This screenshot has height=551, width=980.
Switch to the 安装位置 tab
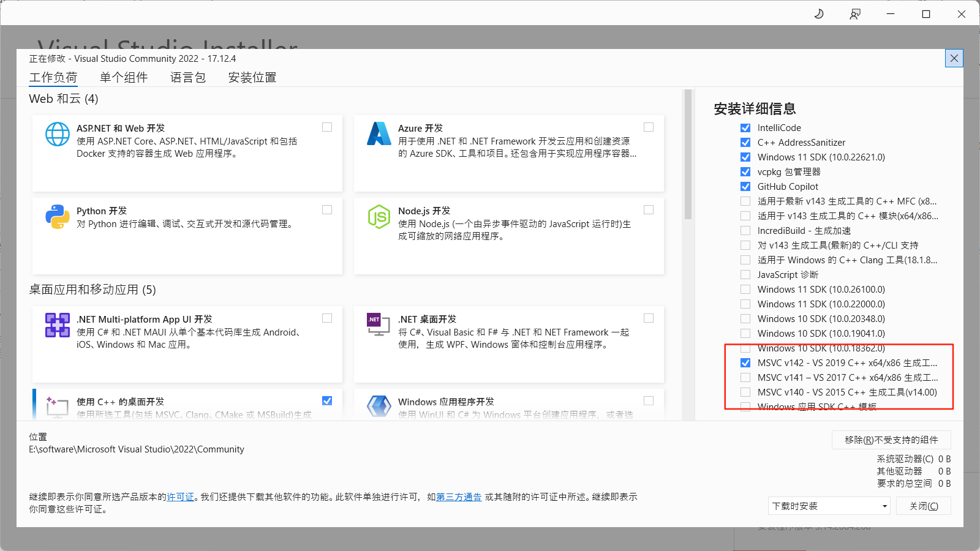[x=252, y=78]
